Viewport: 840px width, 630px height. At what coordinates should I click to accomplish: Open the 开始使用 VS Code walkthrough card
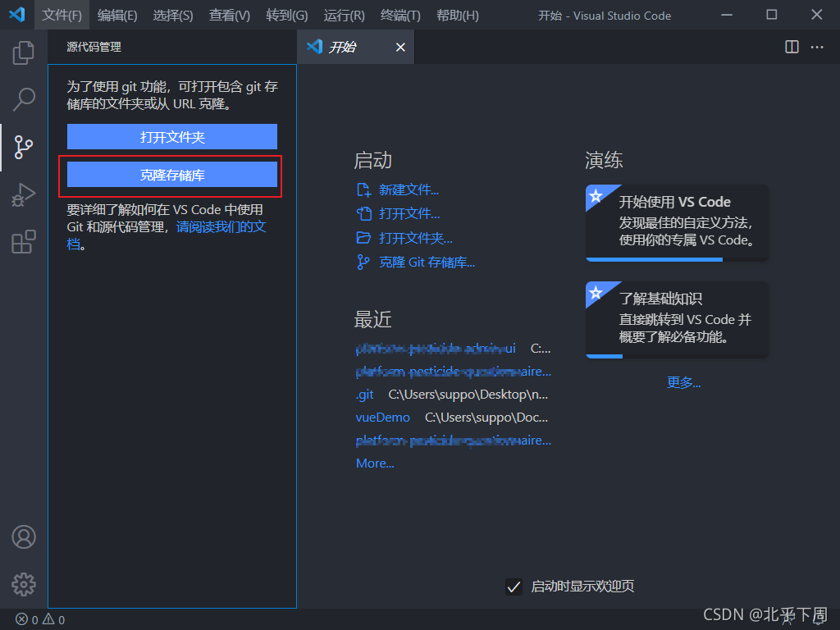(x=677, y=223)
